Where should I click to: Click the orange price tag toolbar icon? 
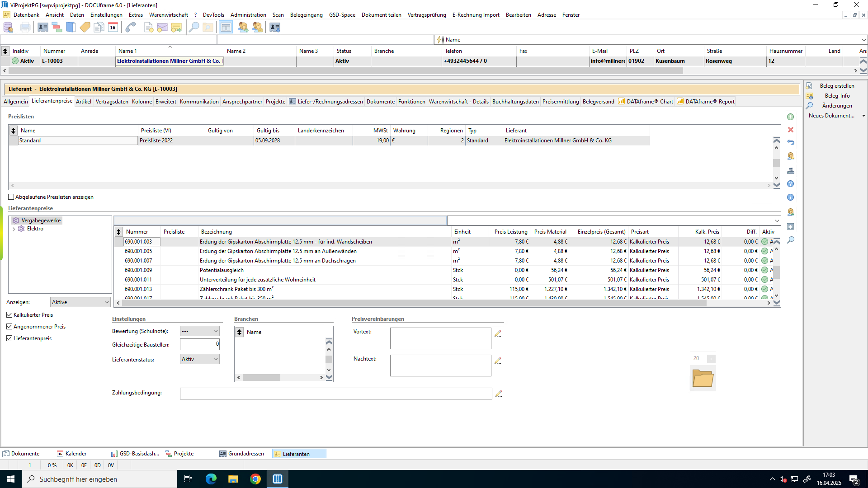coord(85,28)
